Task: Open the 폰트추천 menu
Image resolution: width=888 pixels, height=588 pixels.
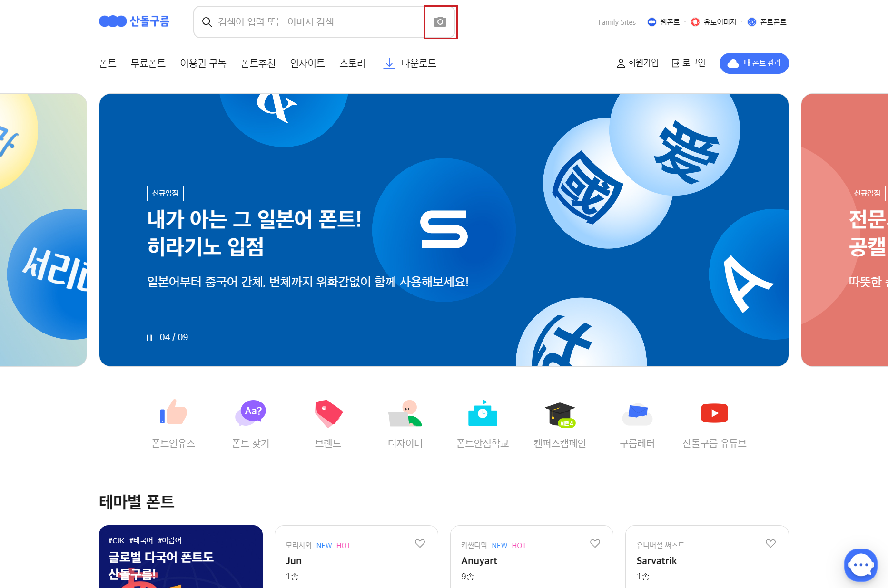Action: pyautogui.click(x=258, y=63)
